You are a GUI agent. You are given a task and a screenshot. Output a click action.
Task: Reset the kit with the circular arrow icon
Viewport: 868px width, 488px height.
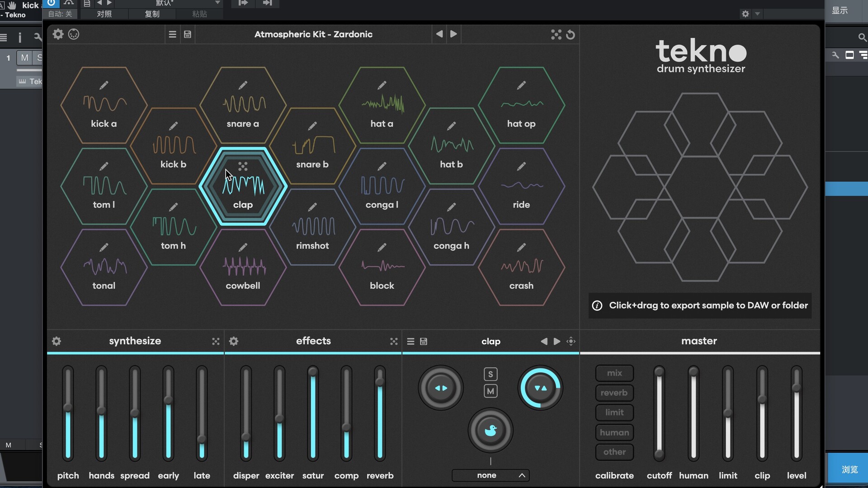click(571, 34)
